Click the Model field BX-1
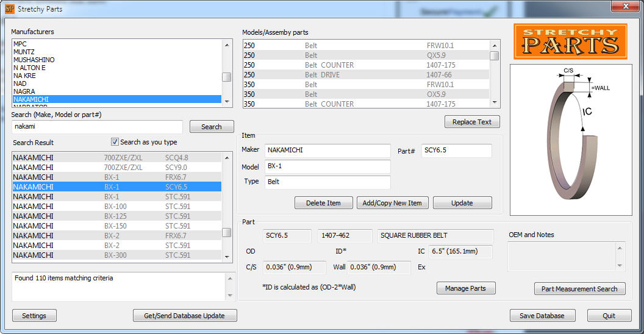644x334 pixels. [x=327, y=166]
